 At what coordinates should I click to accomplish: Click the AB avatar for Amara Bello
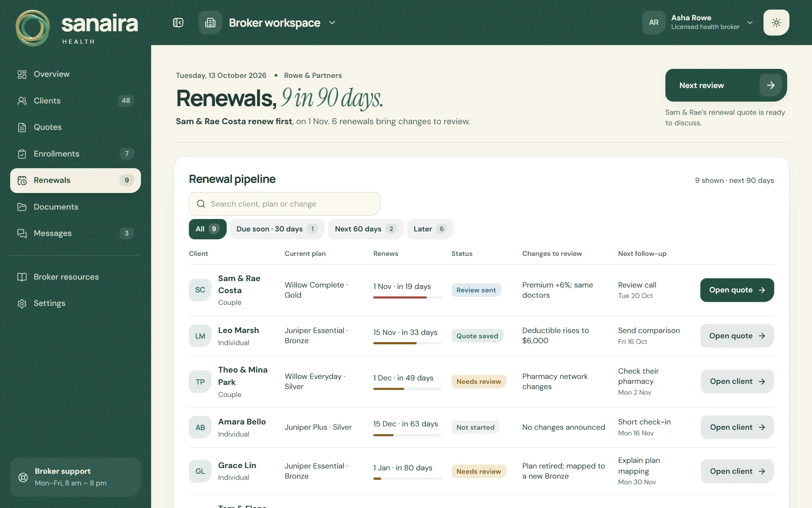click(x=200, y=427)
